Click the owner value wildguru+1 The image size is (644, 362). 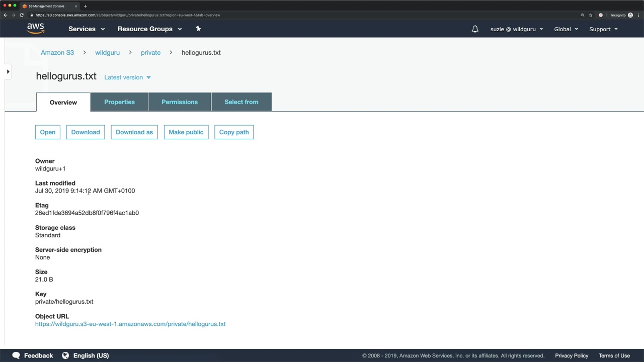(x=50, y=169)
